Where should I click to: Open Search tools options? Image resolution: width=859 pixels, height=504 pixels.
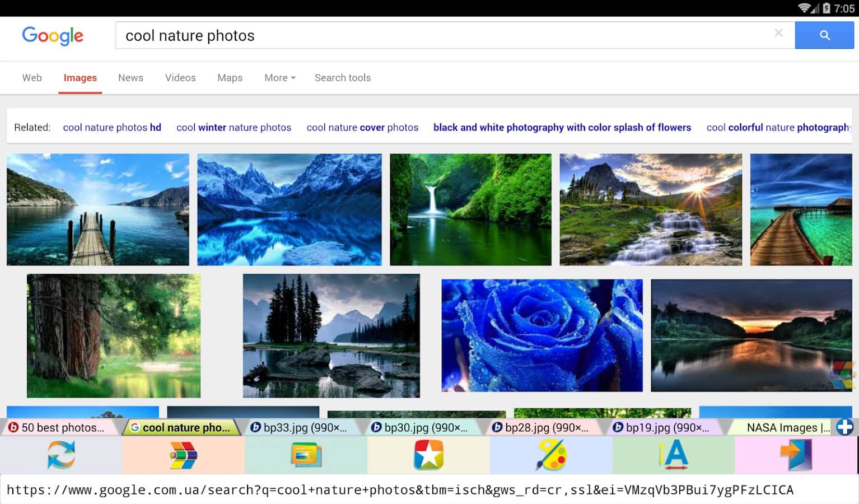tap(343, 78)
